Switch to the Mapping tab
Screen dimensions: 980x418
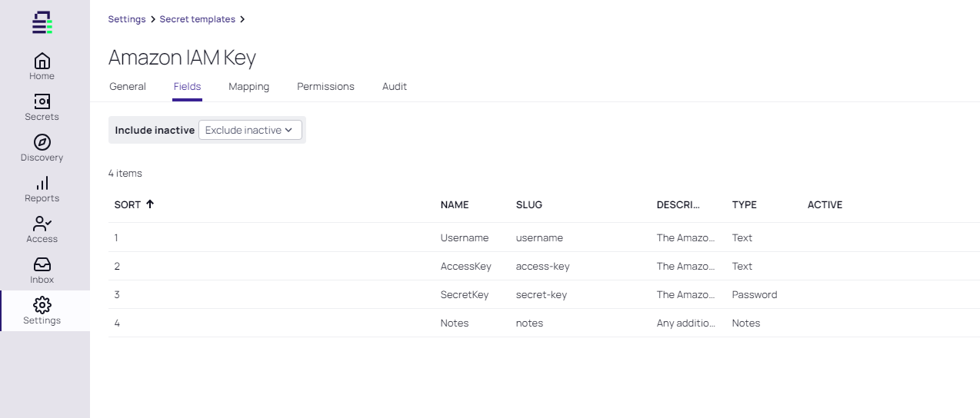coord(249,87)
